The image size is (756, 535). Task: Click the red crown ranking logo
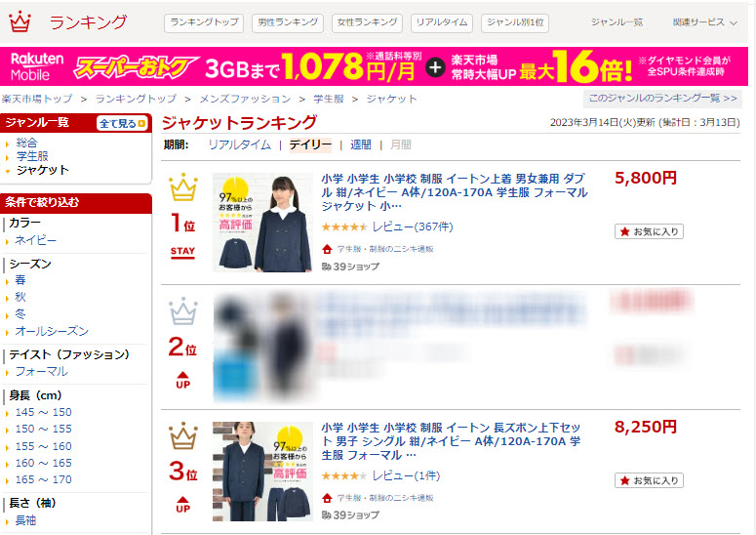pyautogui.click(x=20, y=21)
